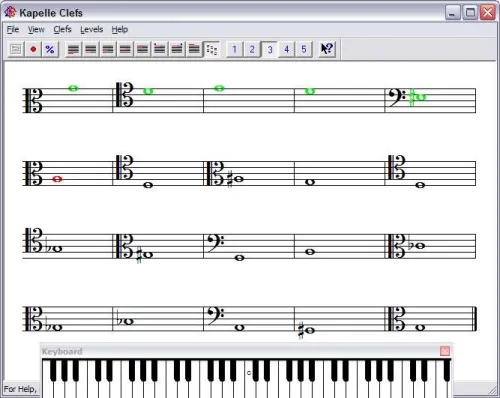500x398 pixels.
Task: Open the Clefs menu
Action: point(62,30)
